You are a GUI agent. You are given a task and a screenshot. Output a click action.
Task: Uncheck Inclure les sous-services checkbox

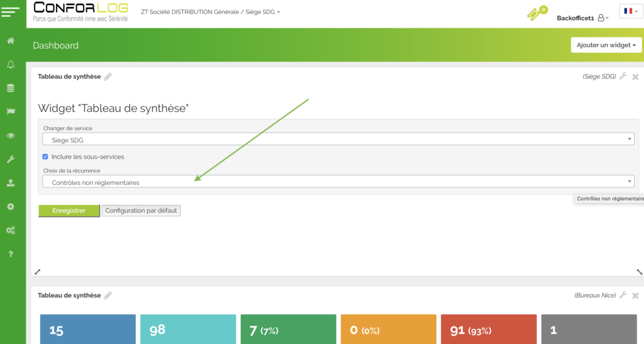tap(45, 157)
